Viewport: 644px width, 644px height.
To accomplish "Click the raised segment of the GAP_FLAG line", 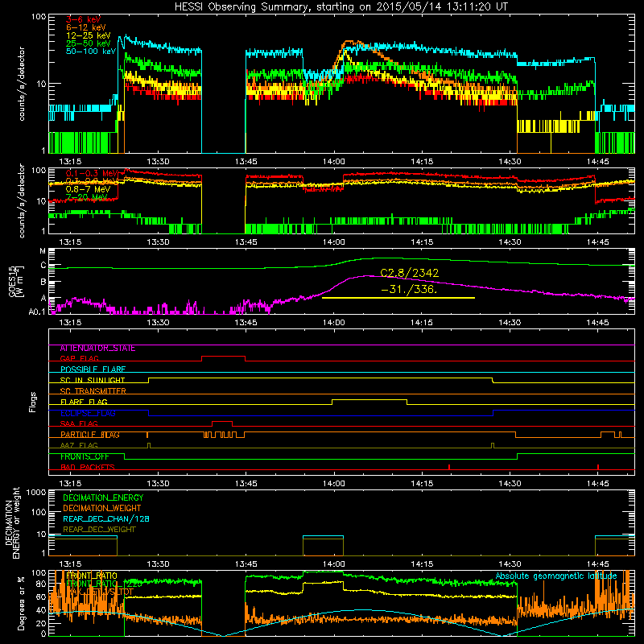I will tap(224, 357).
